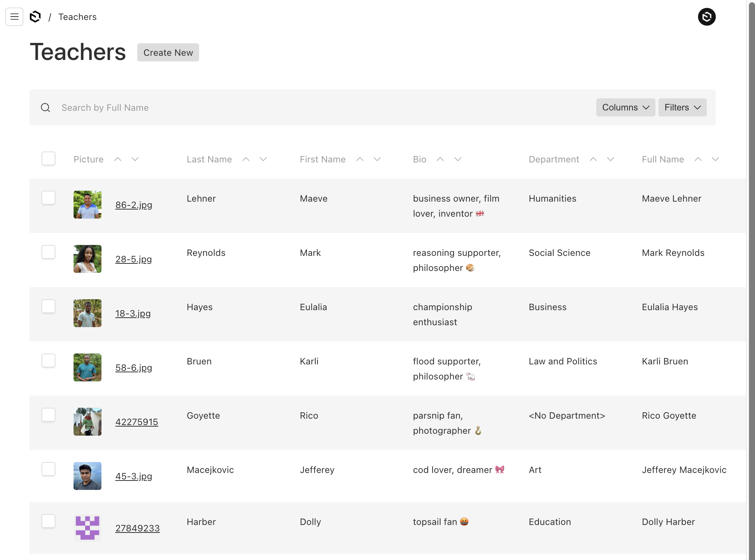This screenshot has height=560, width=755.
Task: Sort Picture column ascending arrow
Action: (x=118, y=159)
